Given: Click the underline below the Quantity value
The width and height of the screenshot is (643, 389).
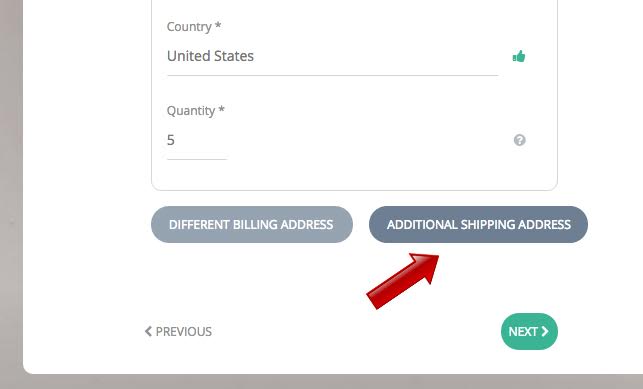Looking at the screenshot, I should (197, 159).
